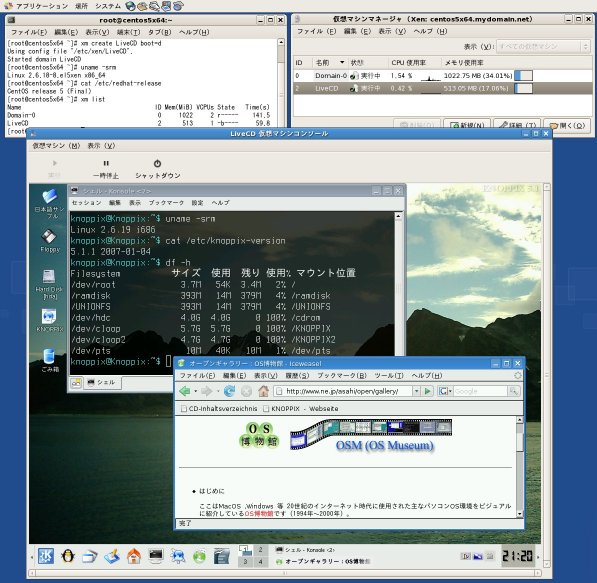Click the Stop loading icon in Iceweasel

(246, 391)
